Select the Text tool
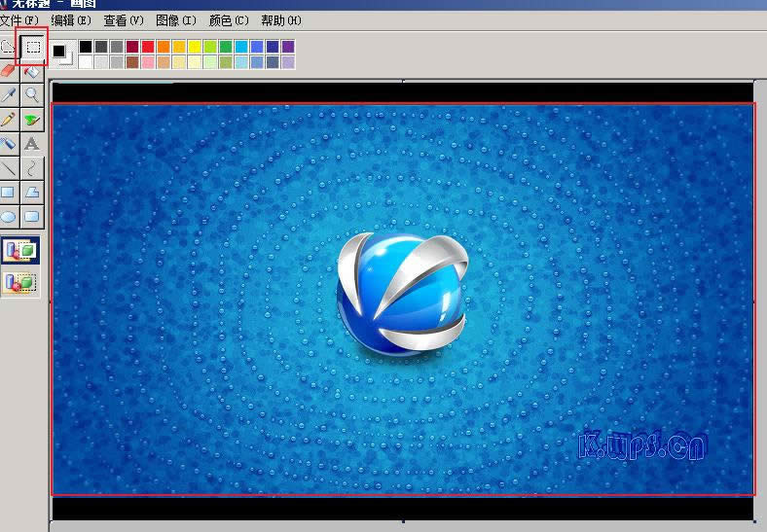Screen dimensions: 767x532 pyautogui.click(x=32, y=143)
